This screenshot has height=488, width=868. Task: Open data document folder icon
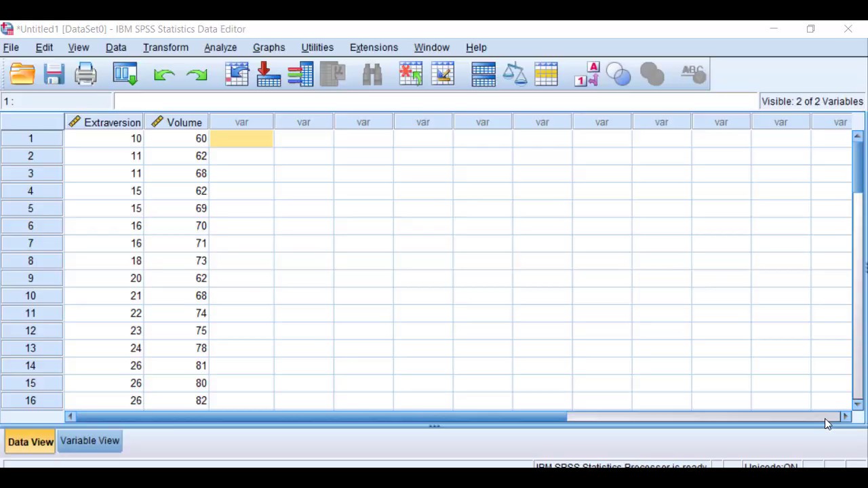click(22, 74)
